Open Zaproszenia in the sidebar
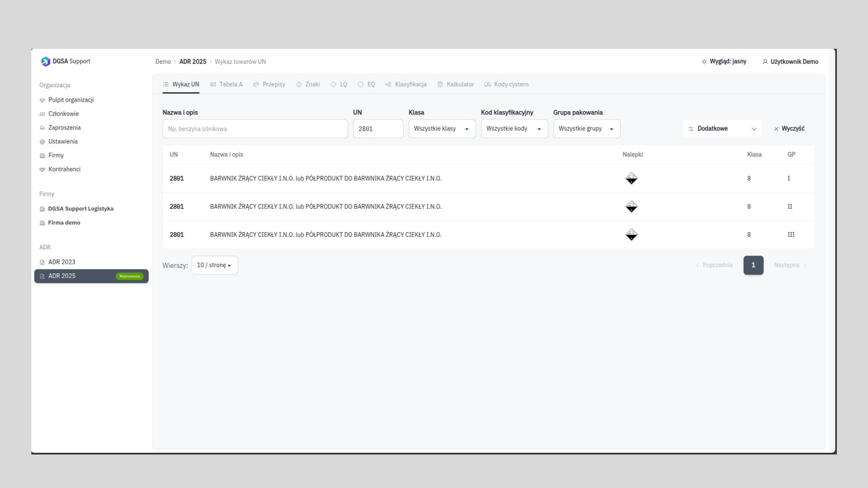 [x=91, y=127]
